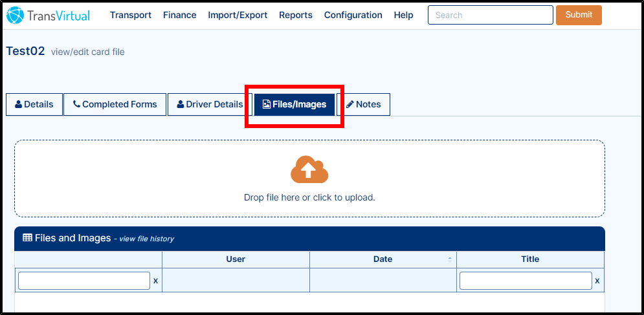644x315 pixels.
Task: Click the TransVirtual globe logo
Action: (15, 15)
